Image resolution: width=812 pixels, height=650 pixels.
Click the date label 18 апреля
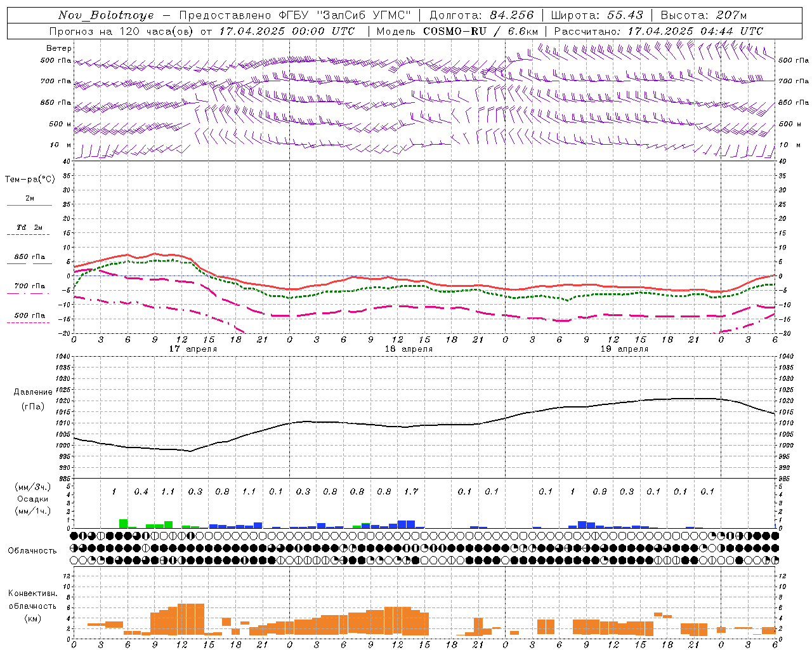(409, 349)
